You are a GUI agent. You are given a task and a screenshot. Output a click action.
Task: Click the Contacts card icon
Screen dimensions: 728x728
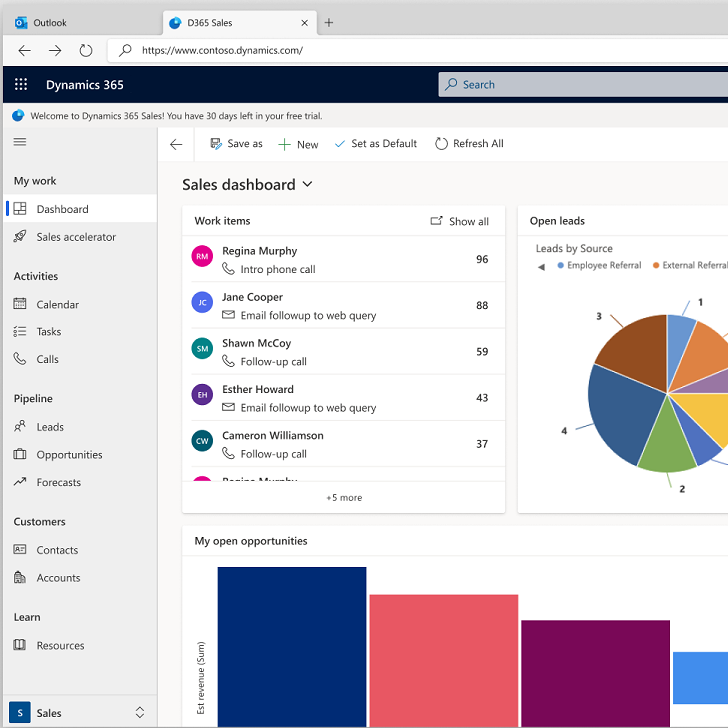click(x=20, y=549)
